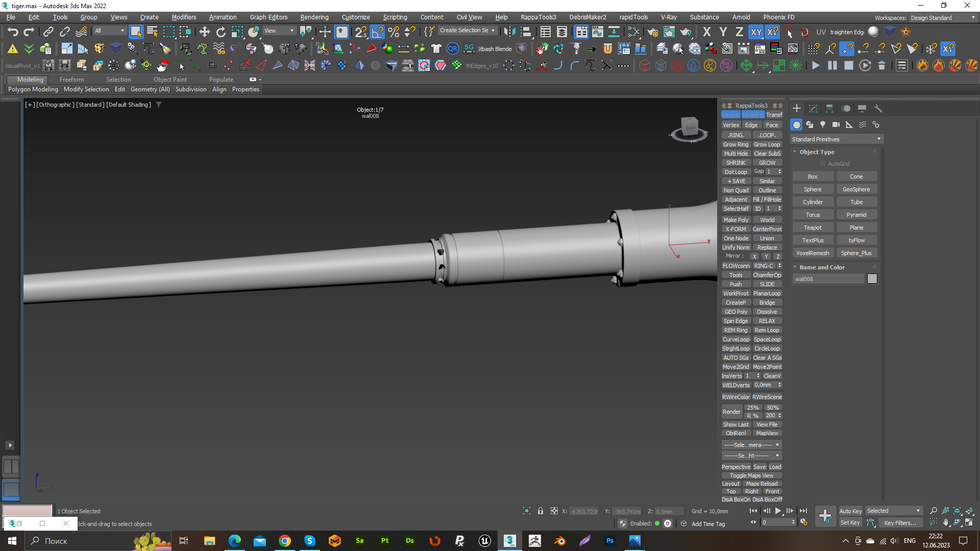Open the Modifiers menu
The width and height of the screenshot is (980, 551).
point(184,17)
